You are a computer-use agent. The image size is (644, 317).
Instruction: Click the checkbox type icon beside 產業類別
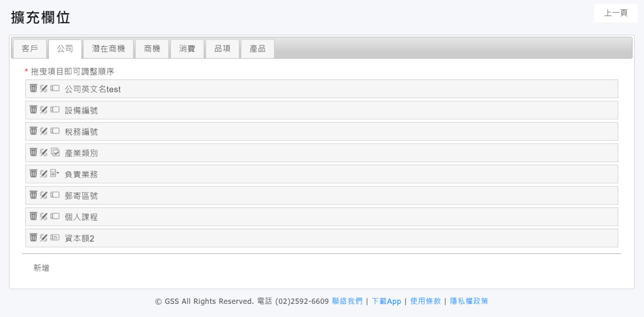55,152
